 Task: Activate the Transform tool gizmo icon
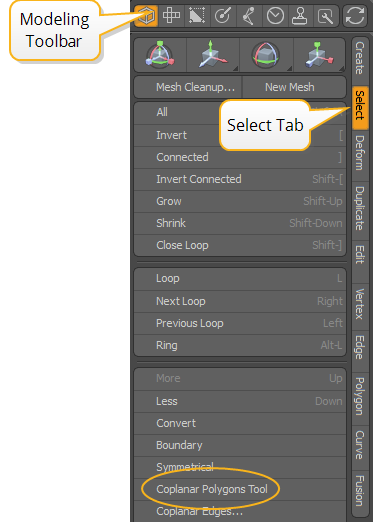[x=160, y=55]
